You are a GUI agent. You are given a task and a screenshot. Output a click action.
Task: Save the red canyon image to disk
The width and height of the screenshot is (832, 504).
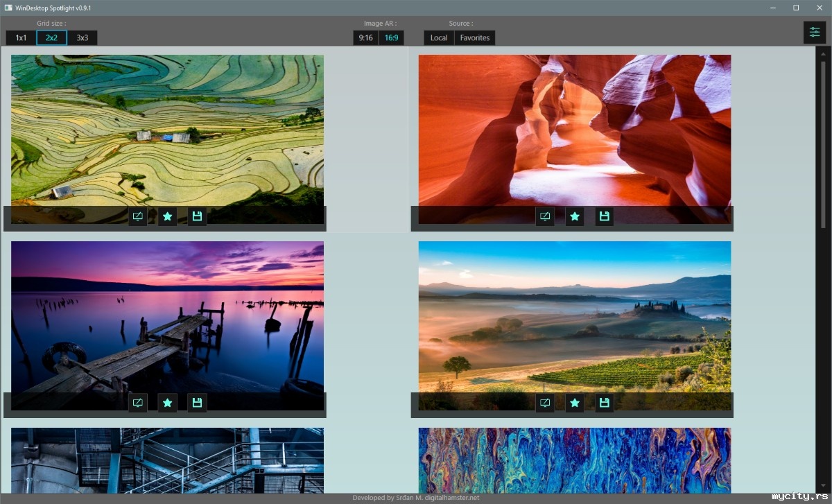point(604,217)
